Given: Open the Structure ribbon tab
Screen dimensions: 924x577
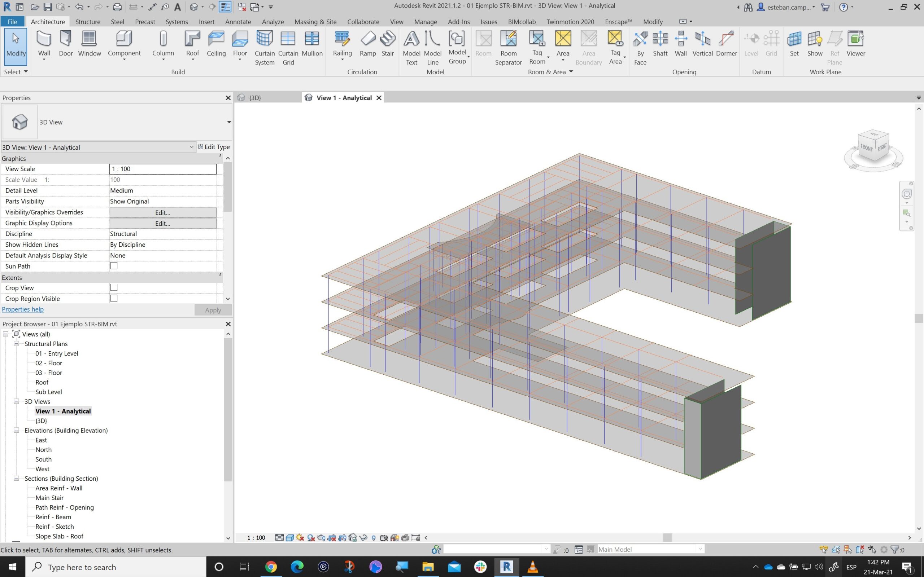Looking at the screenshot, I should tap(87, 22).
